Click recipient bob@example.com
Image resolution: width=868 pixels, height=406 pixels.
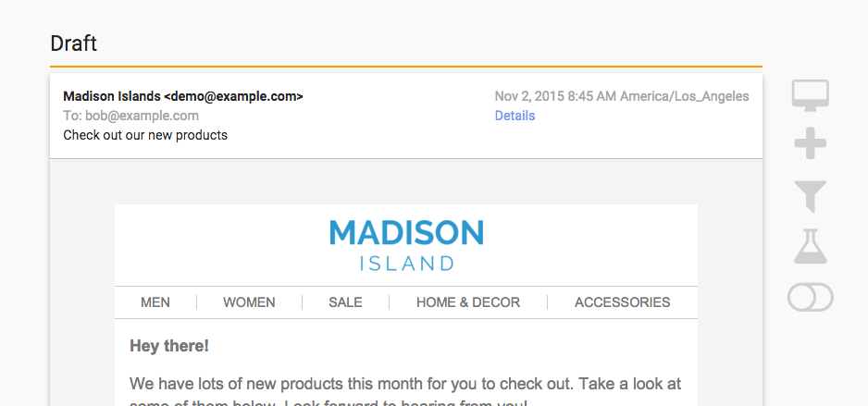point(130,116)
